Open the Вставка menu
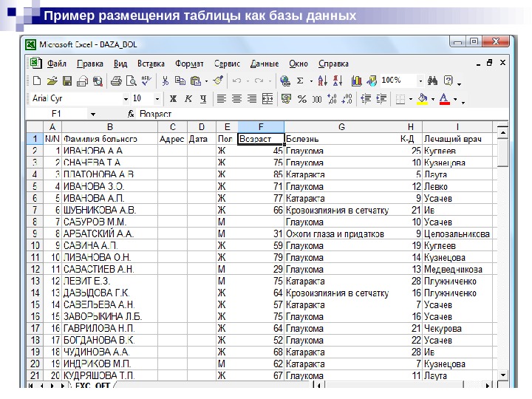 (x=151, y=64)
